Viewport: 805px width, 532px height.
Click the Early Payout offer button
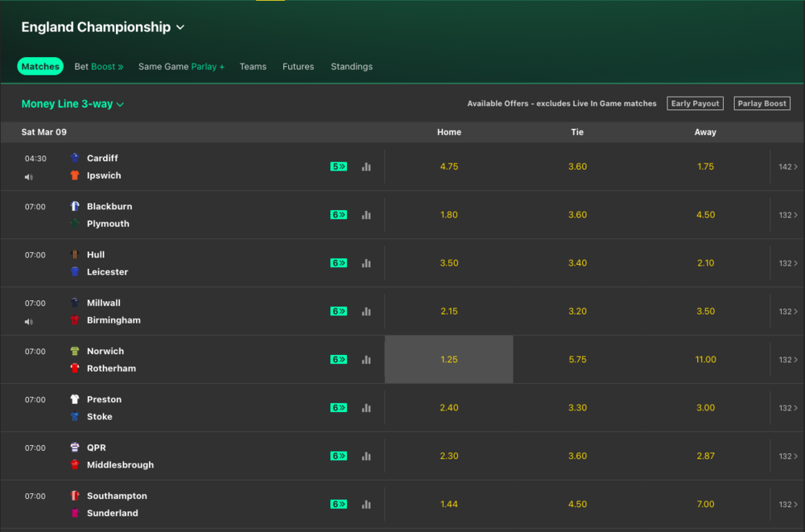694,104
